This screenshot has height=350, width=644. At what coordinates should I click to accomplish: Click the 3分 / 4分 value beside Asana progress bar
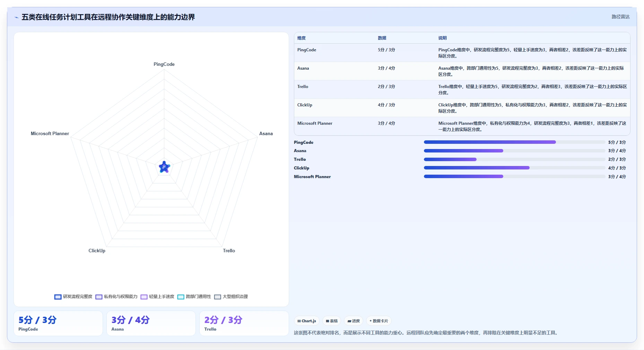coord(617,151)
